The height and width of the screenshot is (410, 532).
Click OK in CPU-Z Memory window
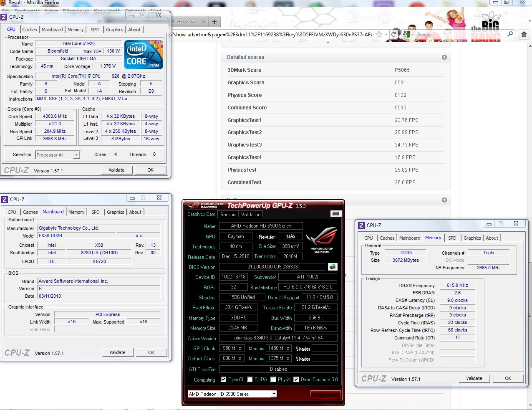tap(508, 378)
